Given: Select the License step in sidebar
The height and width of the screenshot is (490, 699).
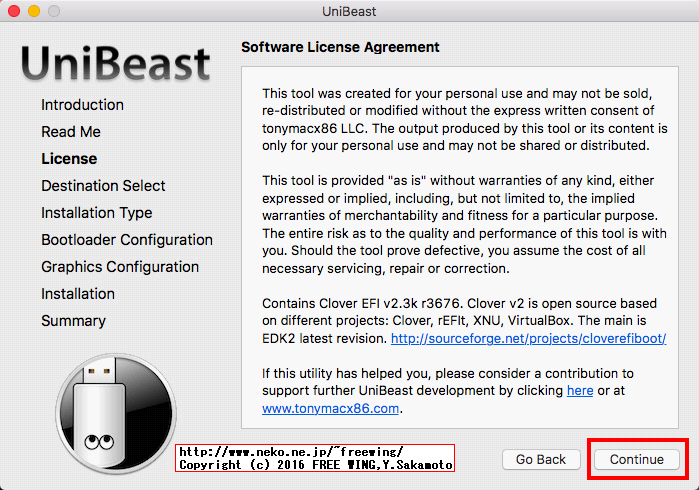Looking at the screenshot, I should click(x=69, y=159).
